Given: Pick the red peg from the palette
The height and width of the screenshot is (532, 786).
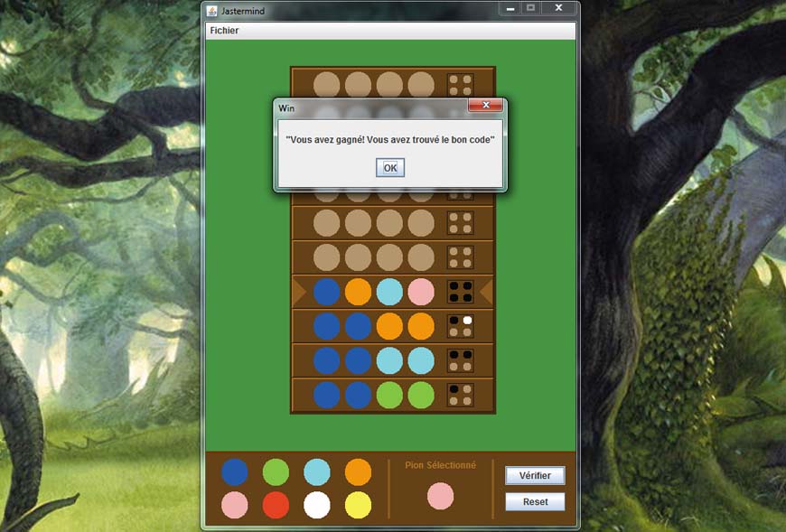Looking at the screenshot, I should pos(276,505).
